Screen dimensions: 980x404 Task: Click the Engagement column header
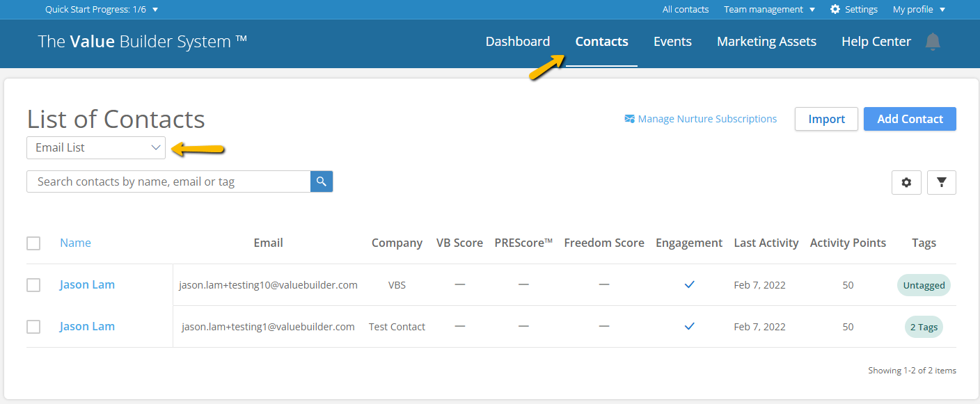pos(689,243)
